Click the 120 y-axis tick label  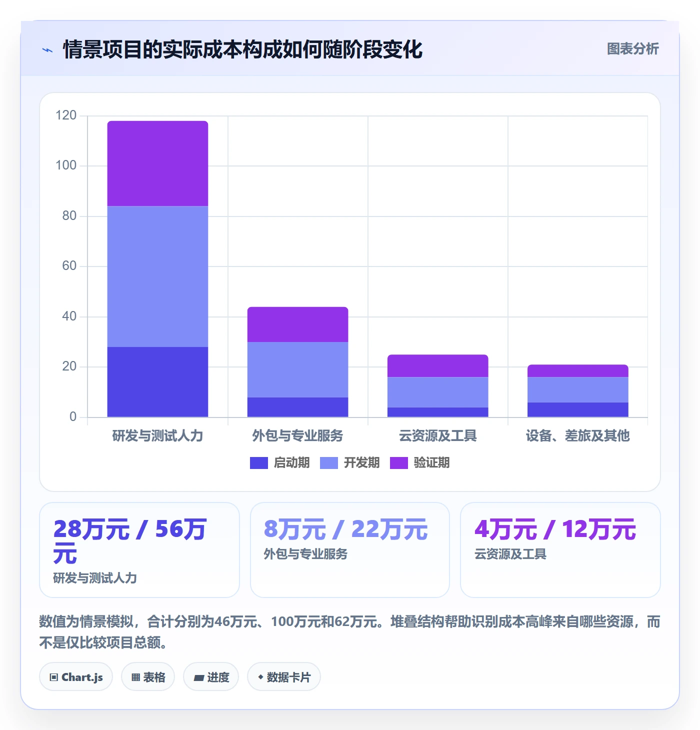[x=66, y=115]
